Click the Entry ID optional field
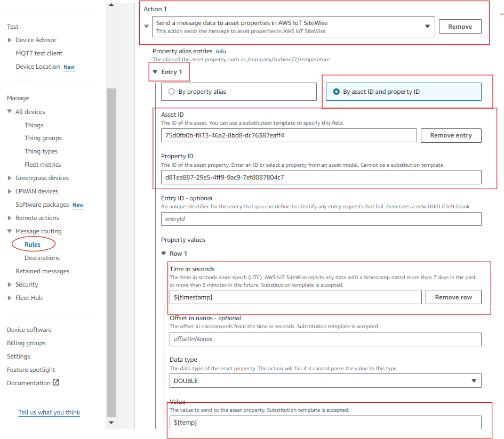This screenshot has width=504, height=439. coord(321,219)
